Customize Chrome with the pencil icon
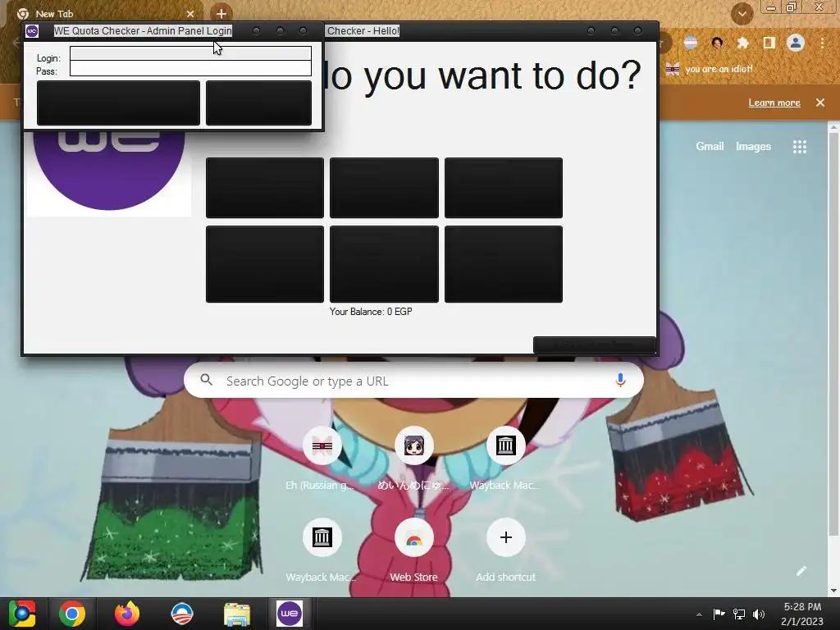 pos(801,571)
